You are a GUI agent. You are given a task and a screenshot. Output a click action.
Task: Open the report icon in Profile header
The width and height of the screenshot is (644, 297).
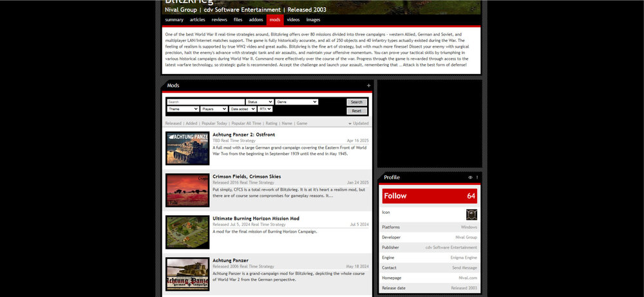477,177
